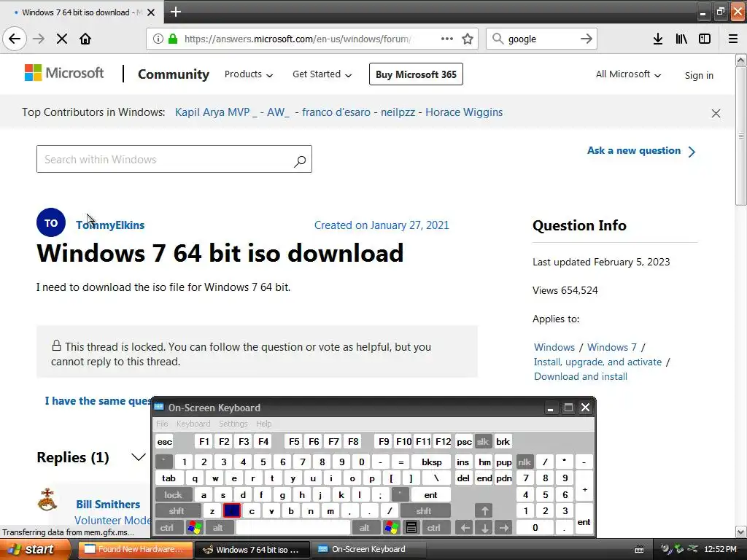Open the Settings menu of On-Screen Keyboard
This screenshot has width=747, height=560.
[x=233, y=424]
